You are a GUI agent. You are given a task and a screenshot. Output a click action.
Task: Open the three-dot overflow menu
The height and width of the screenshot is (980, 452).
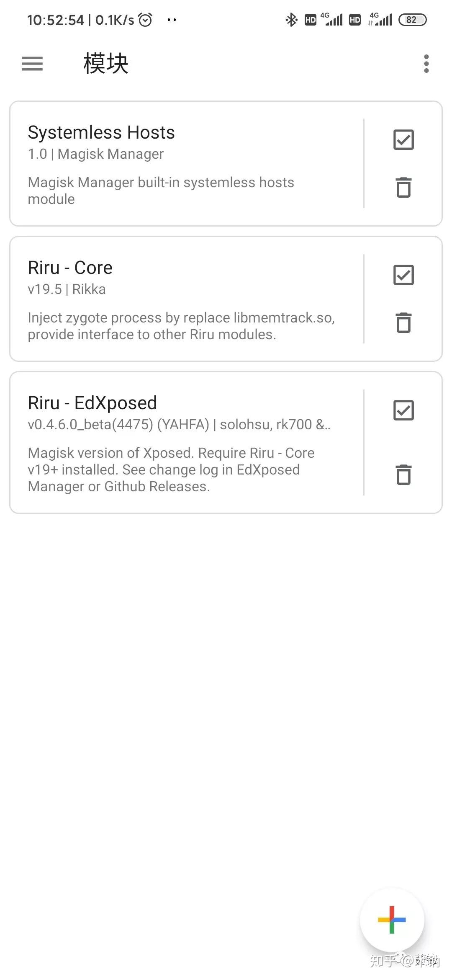tap(426, 64)
